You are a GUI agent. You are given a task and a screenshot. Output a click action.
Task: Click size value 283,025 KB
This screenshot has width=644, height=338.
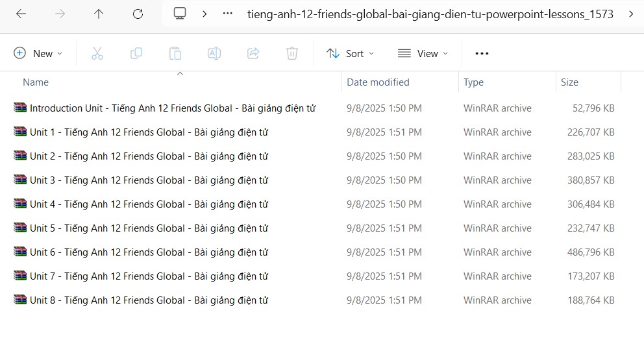point(591,156)
